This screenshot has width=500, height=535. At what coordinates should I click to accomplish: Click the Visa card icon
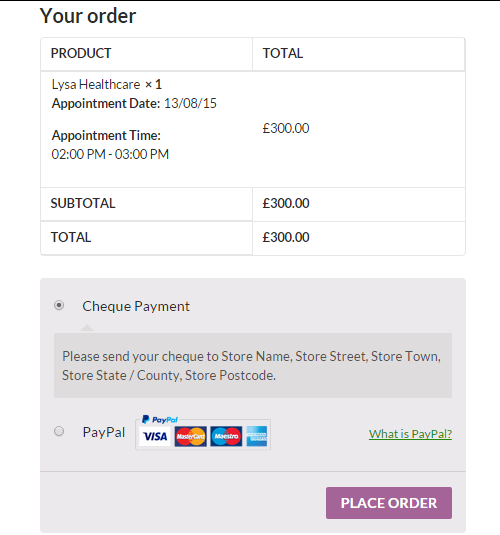pos(155,436)
